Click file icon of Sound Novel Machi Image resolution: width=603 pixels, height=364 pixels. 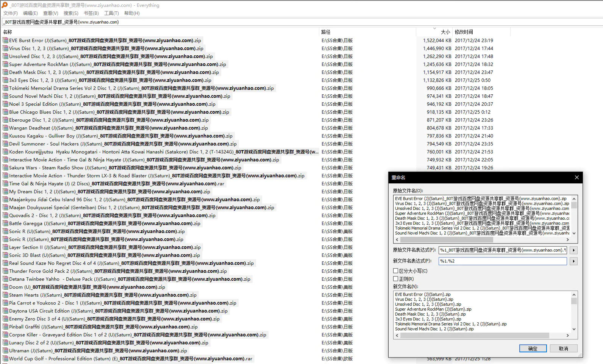(x=5, y=96)
